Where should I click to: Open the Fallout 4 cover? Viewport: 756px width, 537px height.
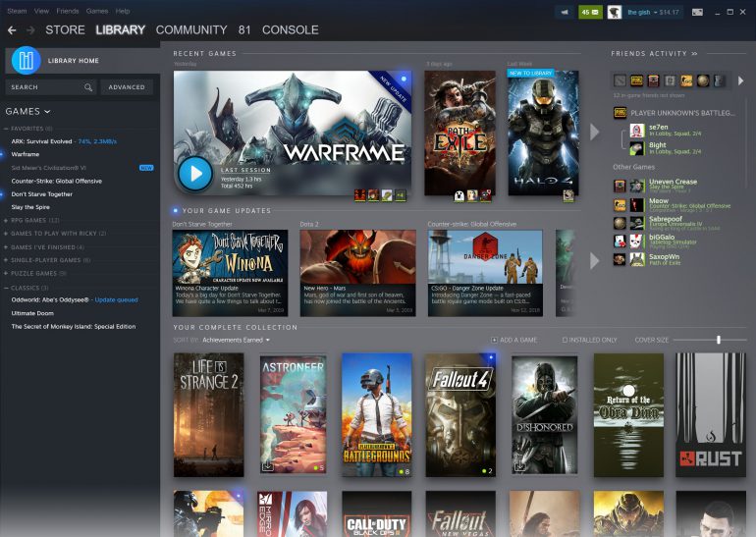tap(460, 415)
